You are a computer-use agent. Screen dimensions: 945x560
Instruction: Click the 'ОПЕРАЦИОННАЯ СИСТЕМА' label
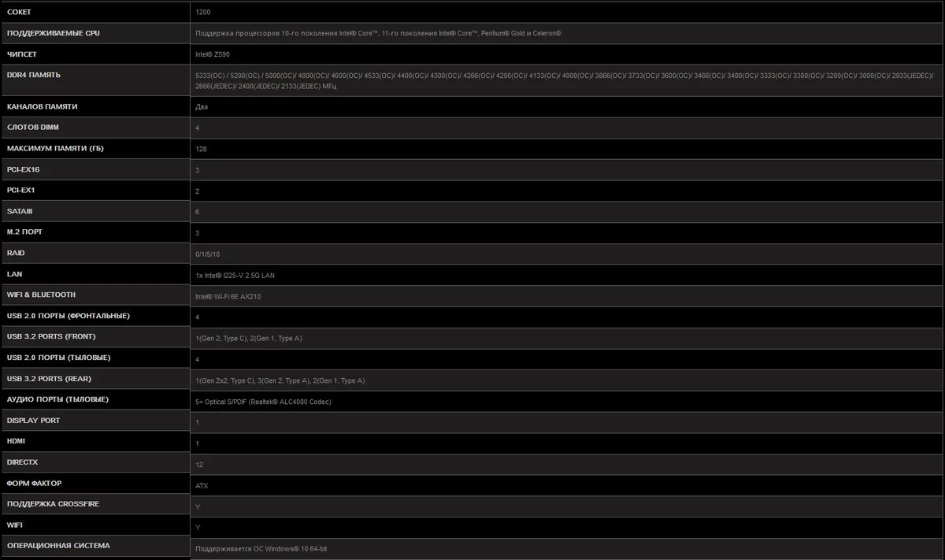58,545
